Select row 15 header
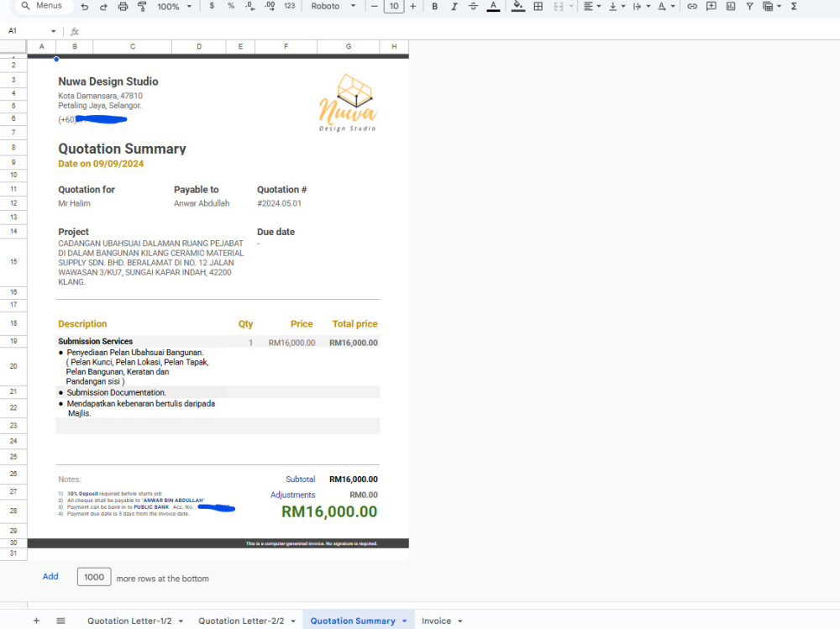This screenshot has width=840, height=629. 13,262
